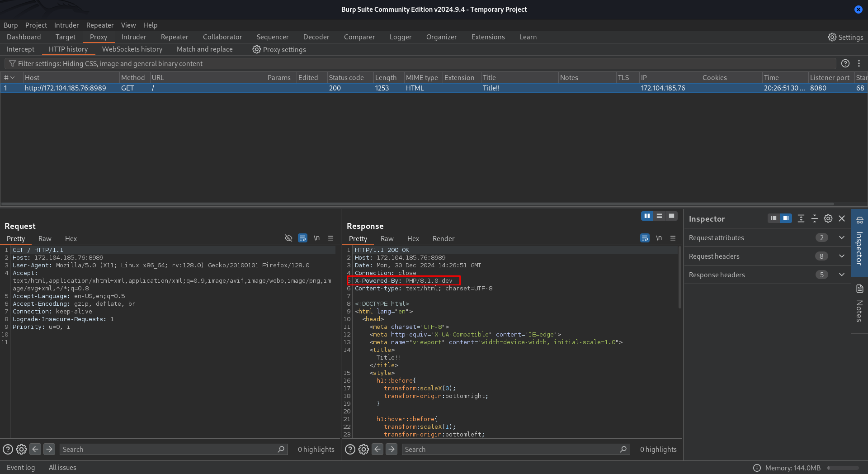Click the All issues link
Viewport: 868px width, 474px height.
click(x=62, y=468)
